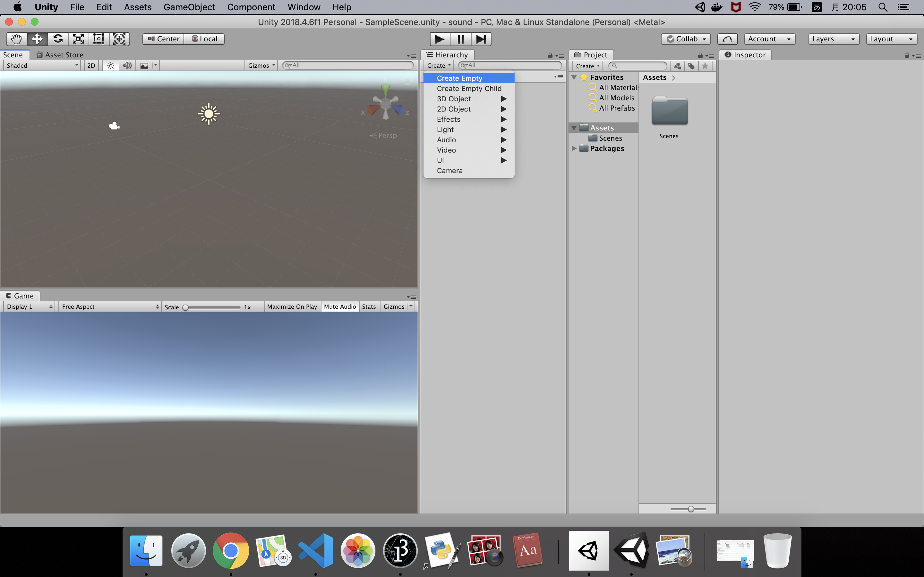924x577 pixels.
Task: Select the Rotate tool icon
Action: [x=58, y=39]
